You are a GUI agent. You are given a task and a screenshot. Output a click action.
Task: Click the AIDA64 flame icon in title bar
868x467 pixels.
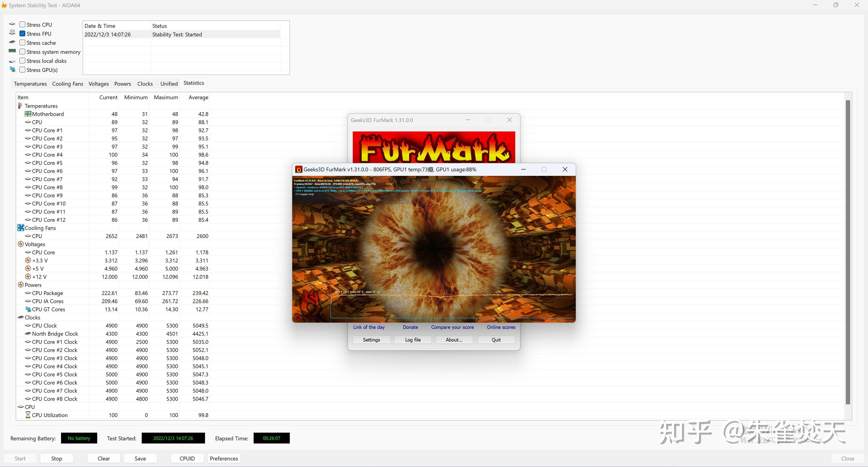4,5
